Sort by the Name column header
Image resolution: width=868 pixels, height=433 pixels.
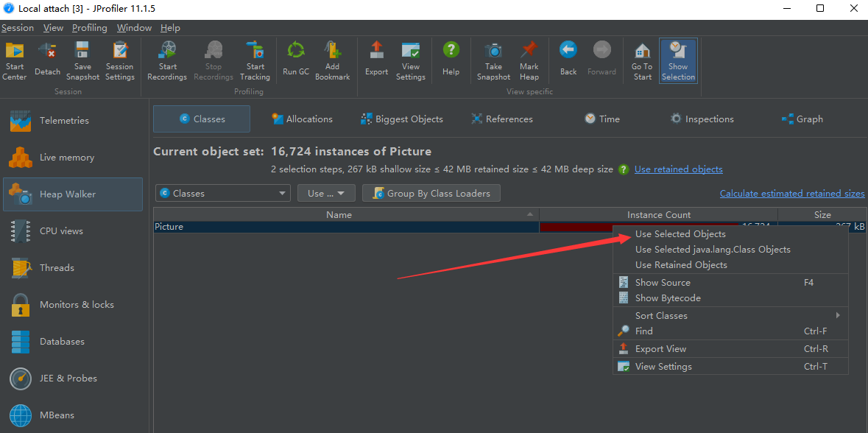[346, 215]
